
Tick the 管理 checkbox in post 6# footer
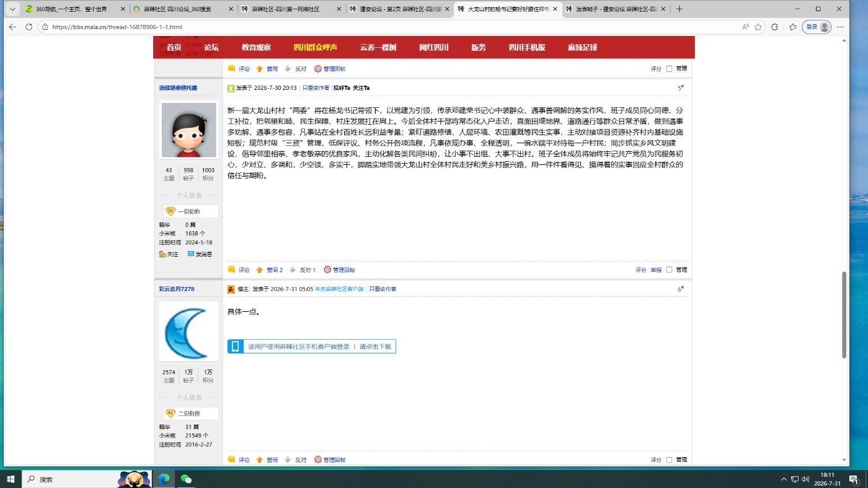point(670,460)
